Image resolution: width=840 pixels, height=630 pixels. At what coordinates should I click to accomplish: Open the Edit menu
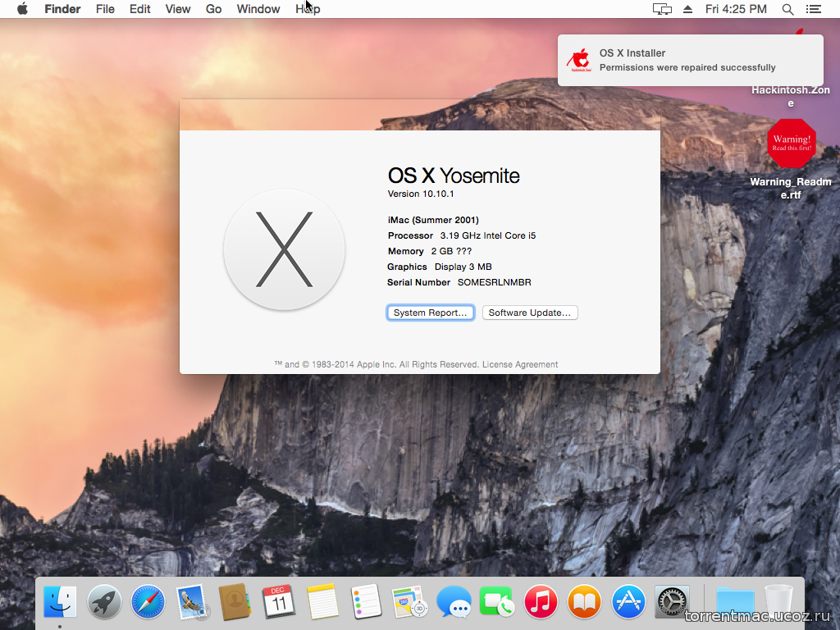point(139,9)
